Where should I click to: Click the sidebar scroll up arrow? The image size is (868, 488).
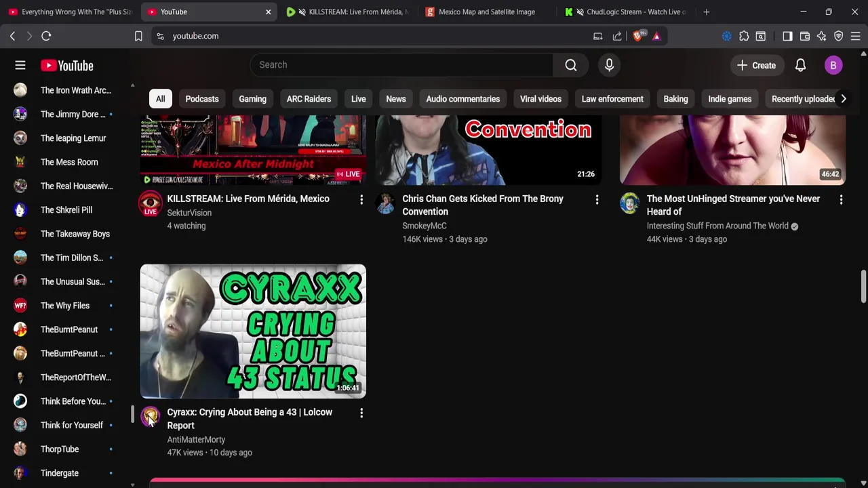click(x=132, y=85)
